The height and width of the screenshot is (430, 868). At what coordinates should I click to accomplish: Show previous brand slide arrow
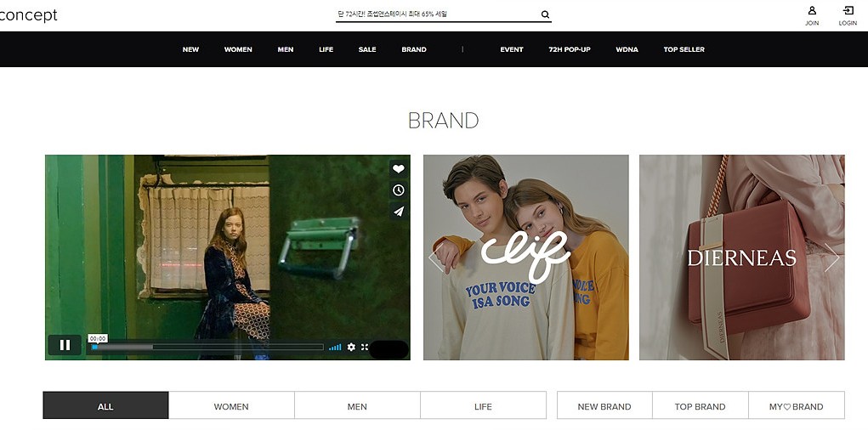[x=437, y=257]
